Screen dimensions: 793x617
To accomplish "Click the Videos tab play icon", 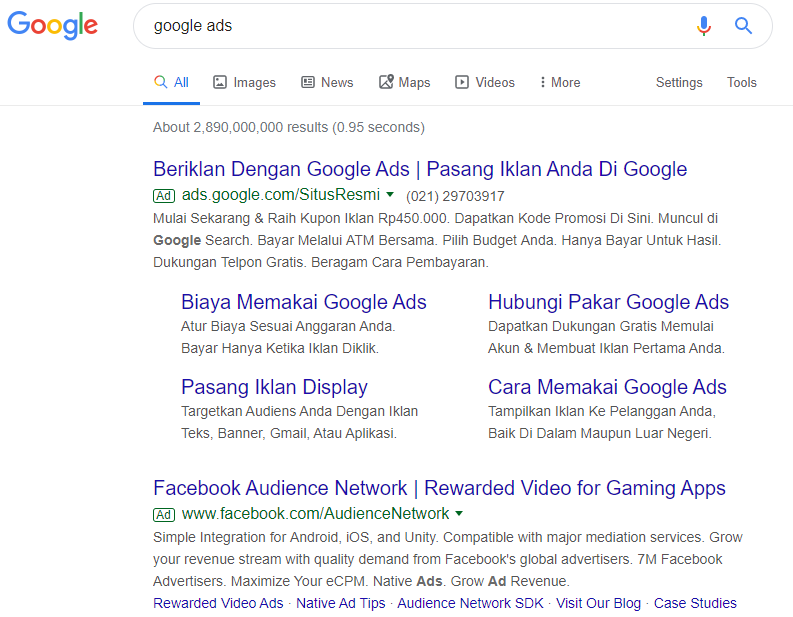I will 462,82.
